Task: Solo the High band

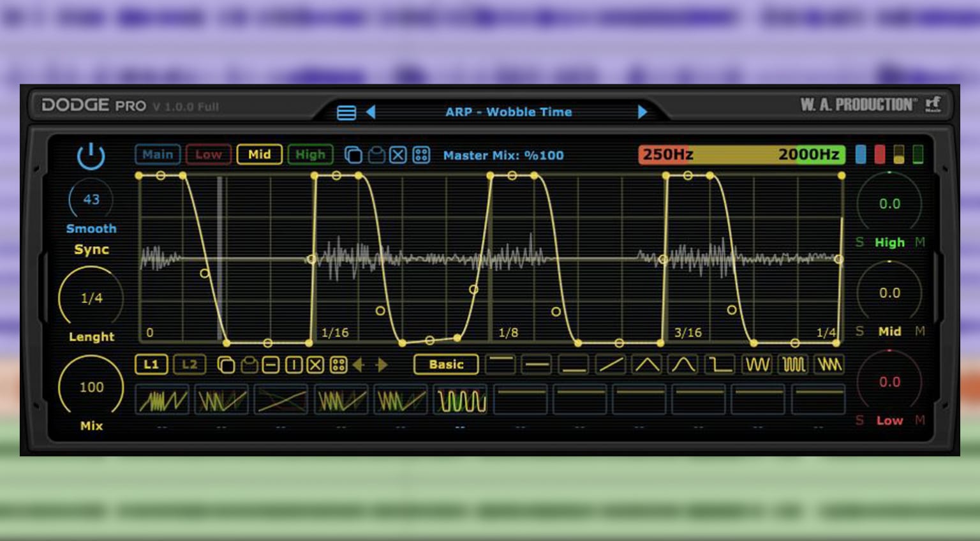Action: point(859,242)
